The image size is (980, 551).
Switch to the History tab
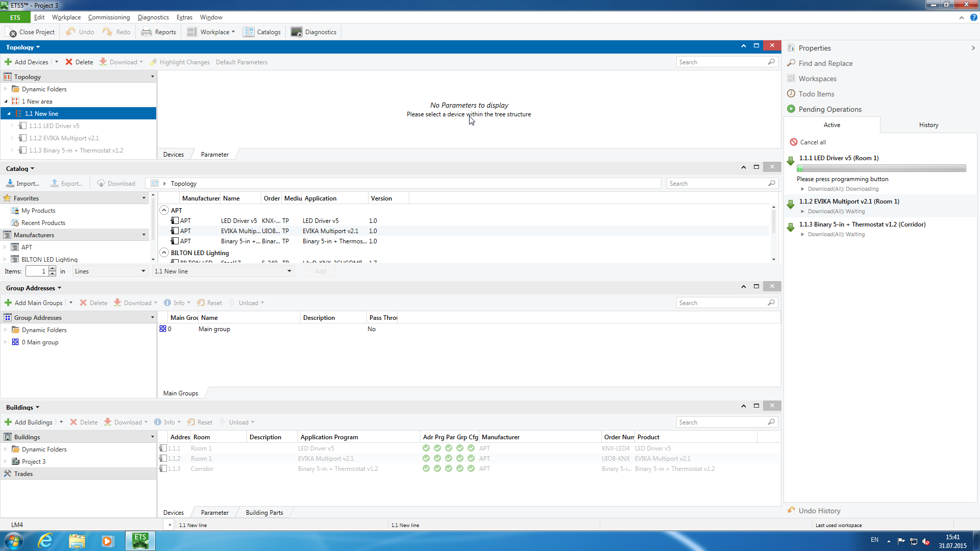(x=928, y=125)
